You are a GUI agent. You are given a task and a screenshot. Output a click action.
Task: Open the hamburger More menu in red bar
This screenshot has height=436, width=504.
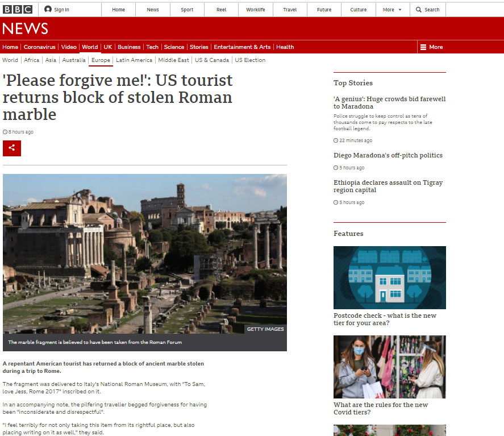(423, 47)
